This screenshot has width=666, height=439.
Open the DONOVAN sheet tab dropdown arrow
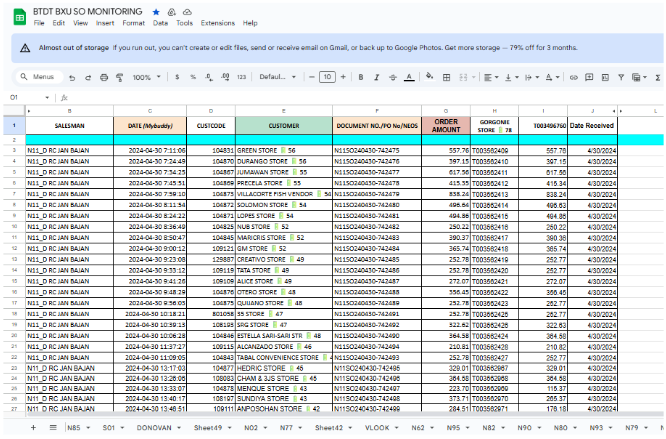[x=179, y=427]
